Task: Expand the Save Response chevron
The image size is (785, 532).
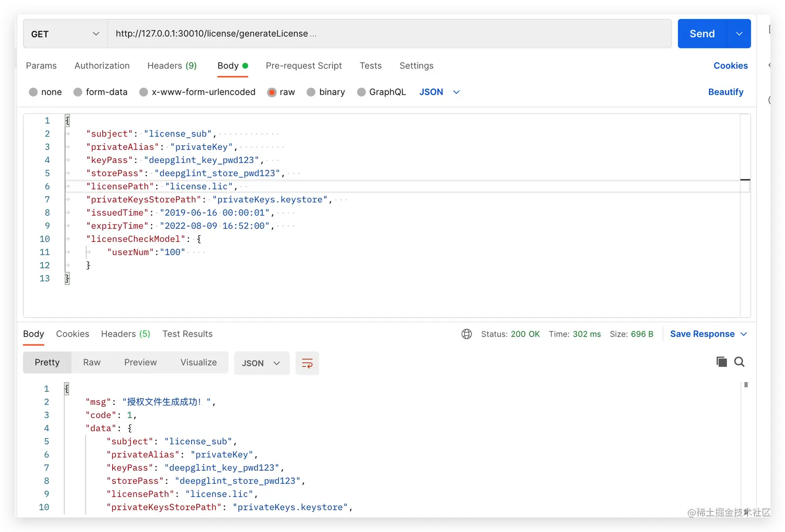Action: point(743,334)
